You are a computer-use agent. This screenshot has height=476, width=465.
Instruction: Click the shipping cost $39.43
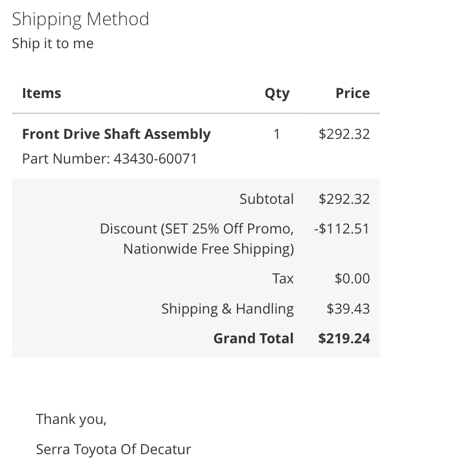348,309
